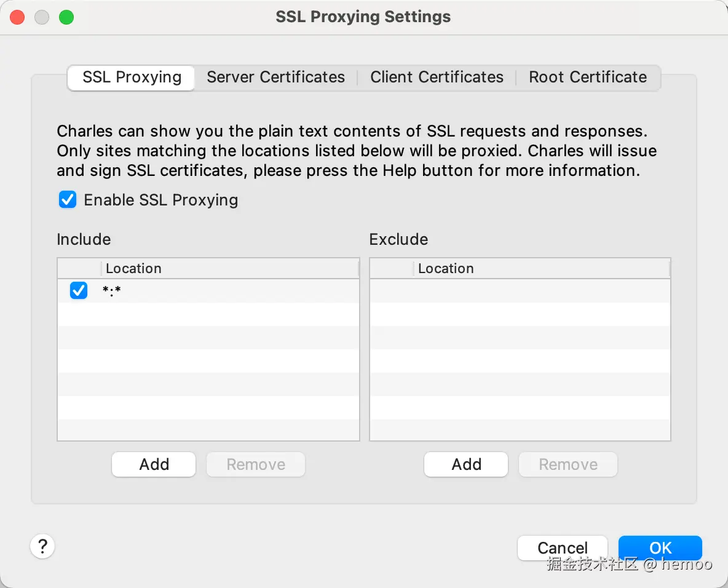Open the Server Certificates tab

(x=275, y=77)
